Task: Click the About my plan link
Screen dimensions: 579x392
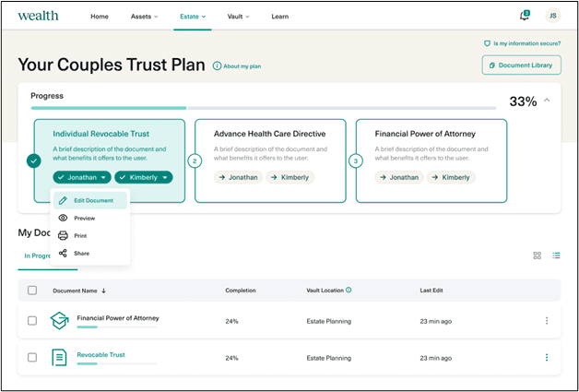Action: (239, 66)
